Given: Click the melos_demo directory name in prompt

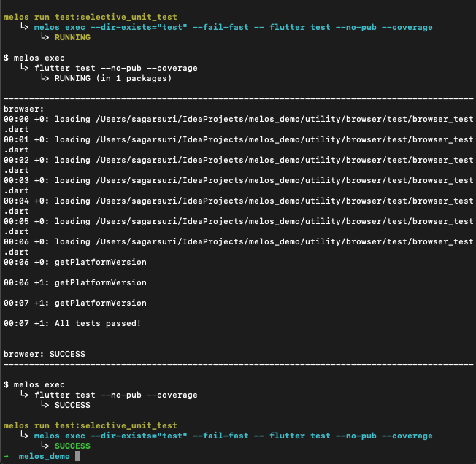Looking at the screenshot, I should click(45, 456).
